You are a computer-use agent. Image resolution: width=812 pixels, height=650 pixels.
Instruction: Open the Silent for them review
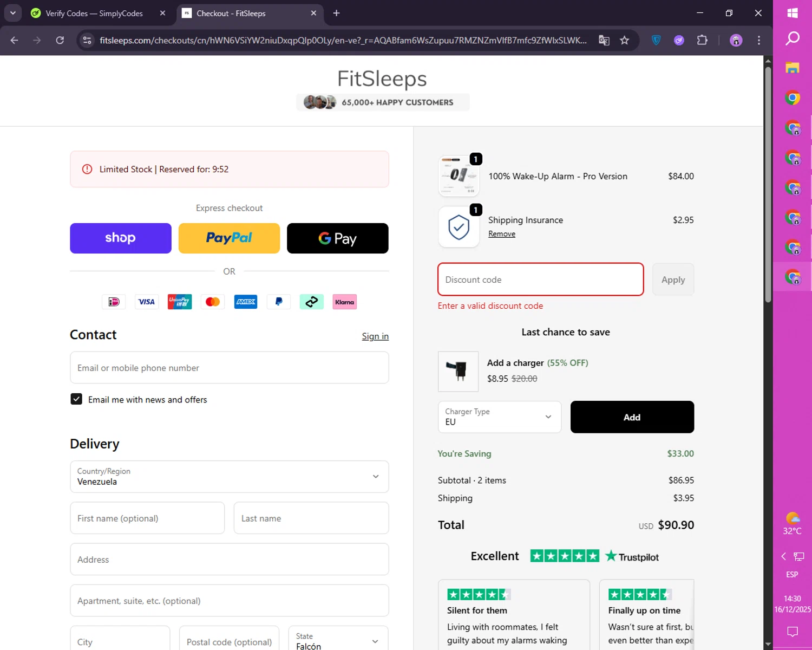click(x=514, y=615)
